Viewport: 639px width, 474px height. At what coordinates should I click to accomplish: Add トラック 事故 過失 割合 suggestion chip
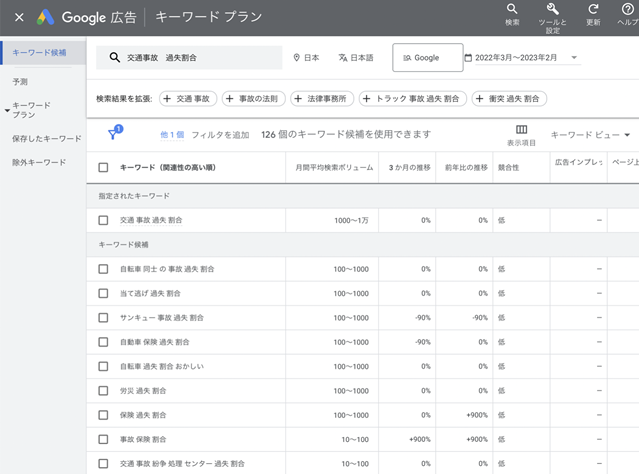(412, 99)
